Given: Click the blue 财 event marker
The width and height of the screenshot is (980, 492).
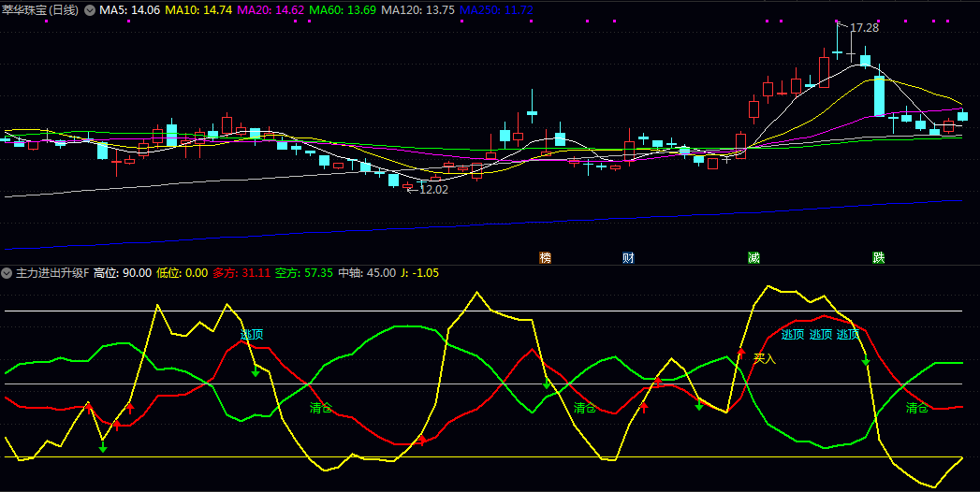Looking at the screenshot, I should (x=629, y=257).
